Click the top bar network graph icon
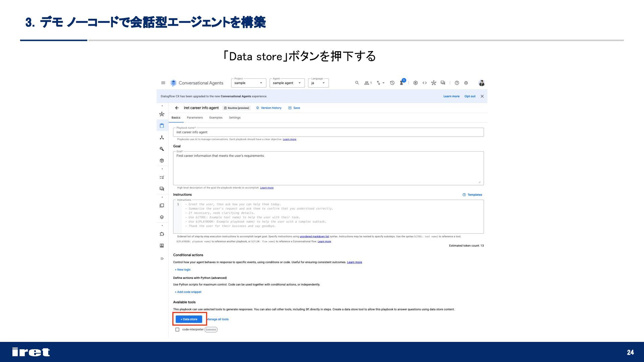 click(434, 83)
